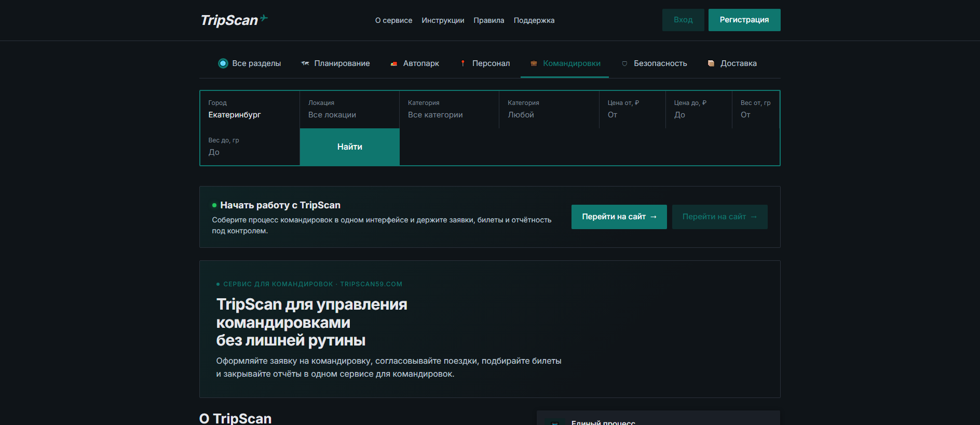Viewport: 980px width, 425px height.
Task: Open the Категория dropdown showing Любой
Action: [549, 110]
